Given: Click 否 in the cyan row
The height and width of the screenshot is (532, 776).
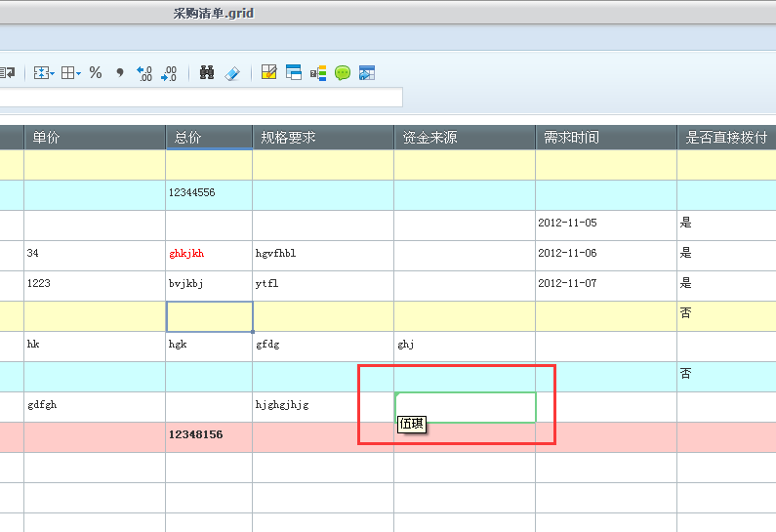Looking at the screenshot, I should point(685,373).
